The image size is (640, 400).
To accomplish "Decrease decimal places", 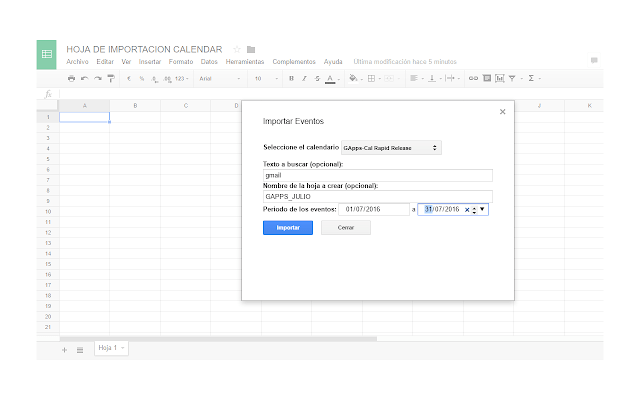I will 154,79.
